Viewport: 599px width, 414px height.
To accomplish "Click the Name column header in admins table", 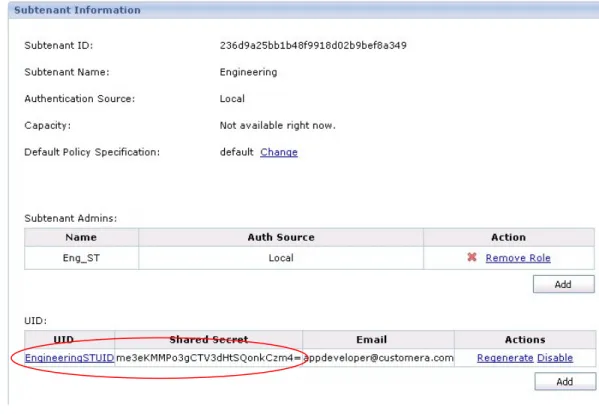I will point(81,237).
